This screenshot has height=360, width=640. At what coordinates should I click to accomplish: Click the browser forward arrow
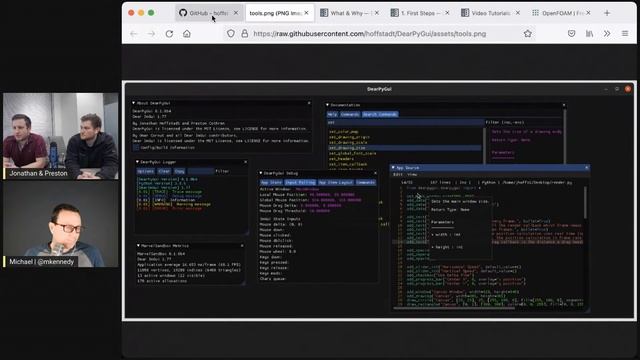coord(151,34)
